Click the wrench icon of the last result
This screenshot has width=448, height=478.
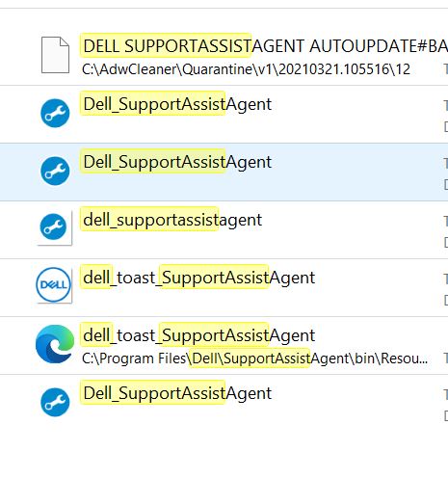(55, 402)
